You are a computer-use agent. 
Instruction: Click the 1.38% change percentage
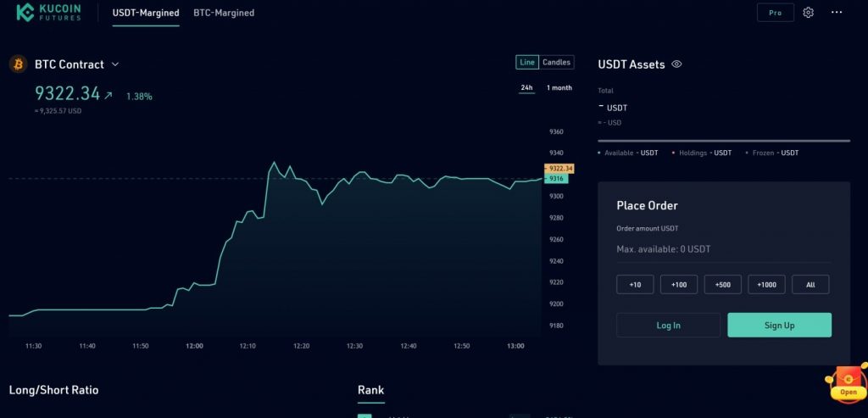(139, 97)
